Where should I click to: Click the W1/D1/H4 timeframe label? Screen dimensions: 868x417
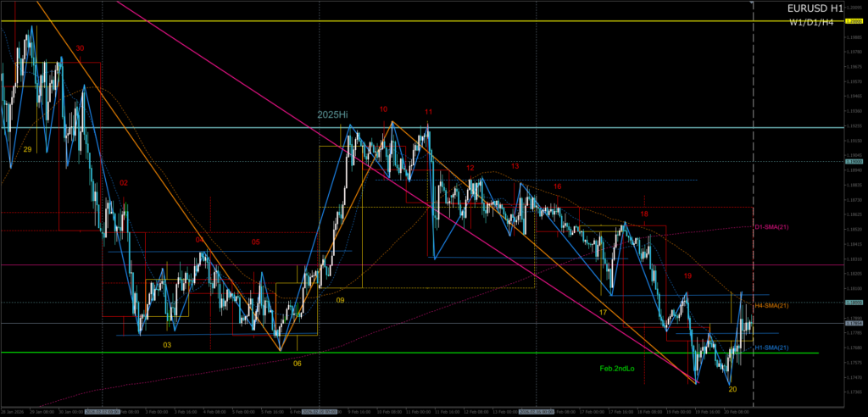811,21
